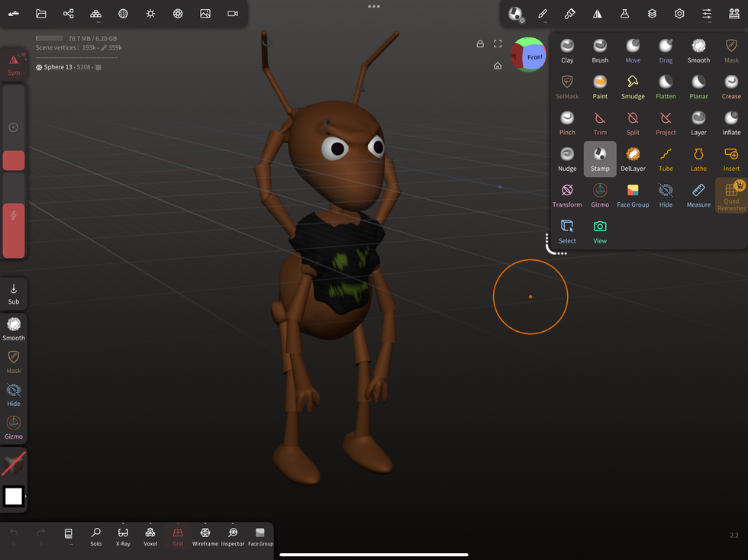Viewport: 748px width, 560px height.
Task: Choose the Layer tool
Action: (x=699, y=123)
